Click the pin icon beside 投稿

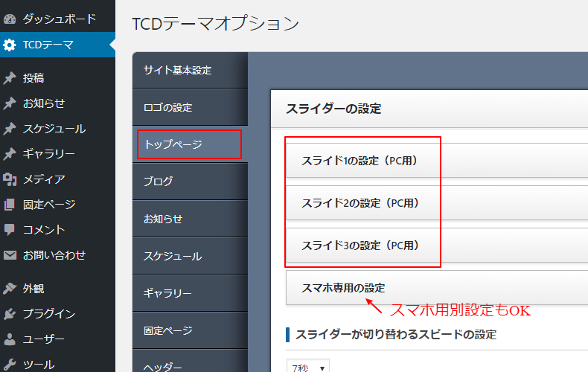coord(10,78)
